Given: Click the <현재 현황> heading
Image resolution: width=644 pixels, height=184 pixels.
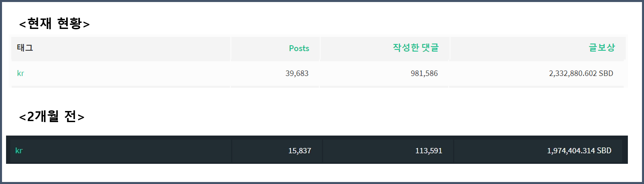Looking at the screenshot, I should point(54,24).
